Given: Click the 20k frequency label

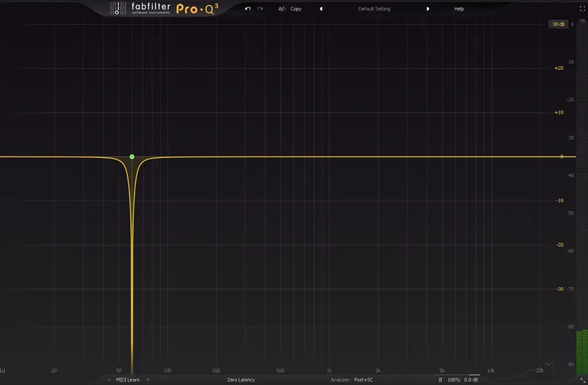Looking at the screenshot, I should [x=540, y=371].
